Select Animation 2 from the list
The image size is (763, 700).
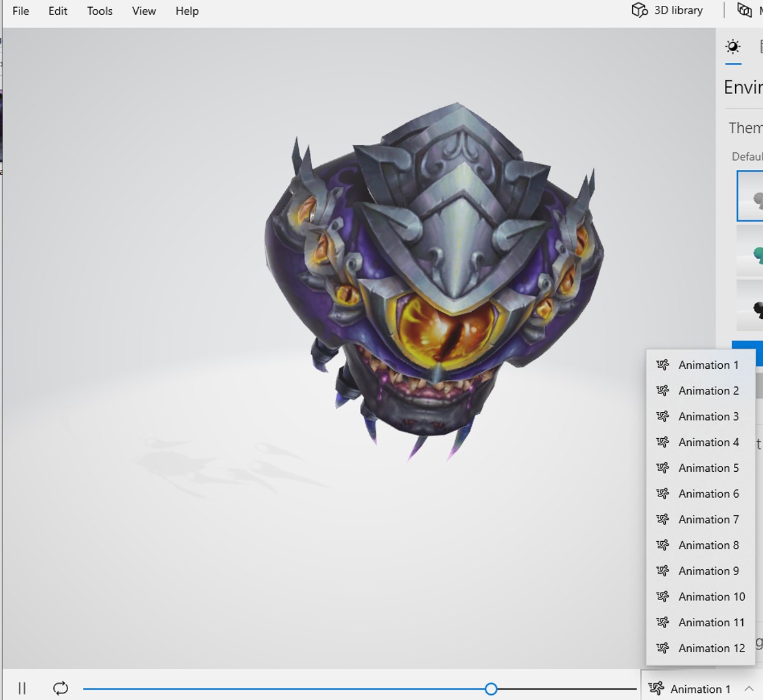pos(700,391)
